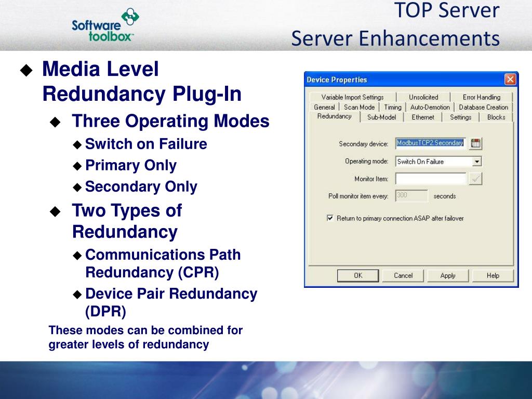Click the 'Operating mode:' label

(x=366, y=161)
